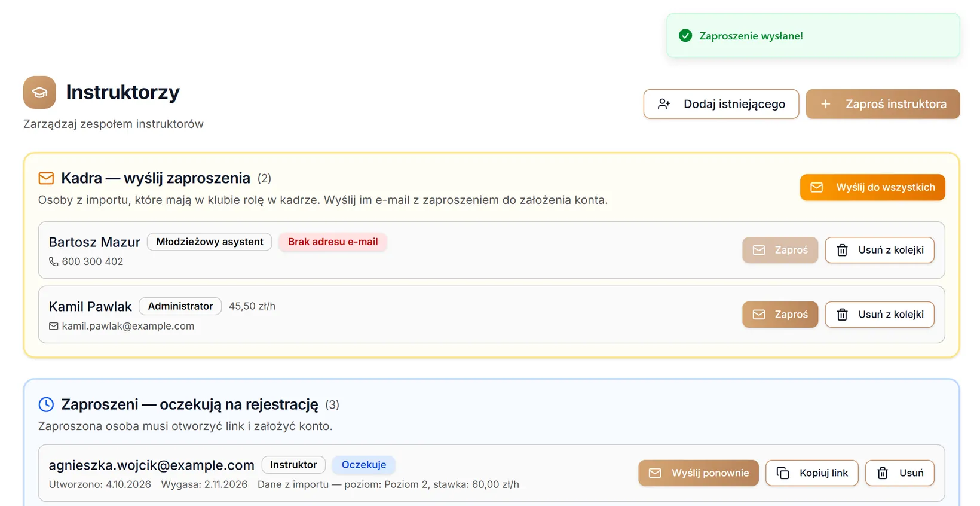The image size is (980, 506).
Task: Click the Zaproszenie wysłane! toast message
Action: [751, 36]
